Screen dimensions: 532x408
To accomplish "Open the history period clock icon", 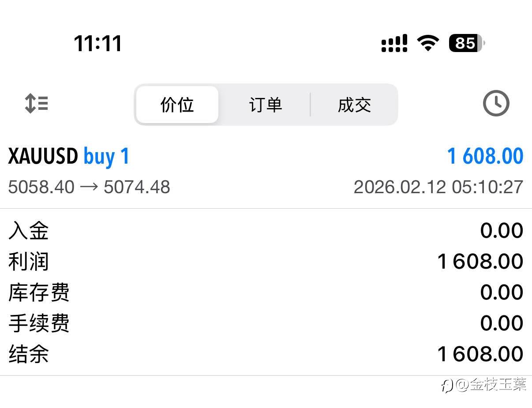I will point(496,104).
